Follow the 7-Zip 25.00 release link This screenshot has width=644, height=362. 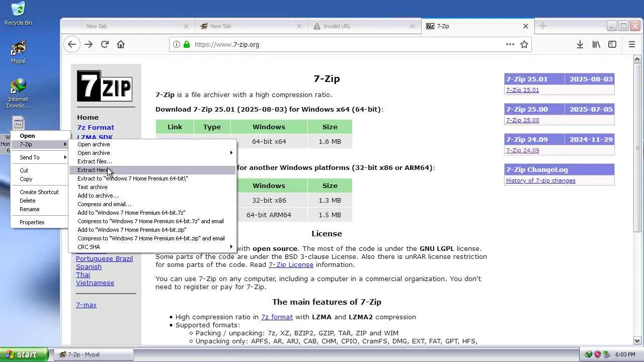click(522, 120)
